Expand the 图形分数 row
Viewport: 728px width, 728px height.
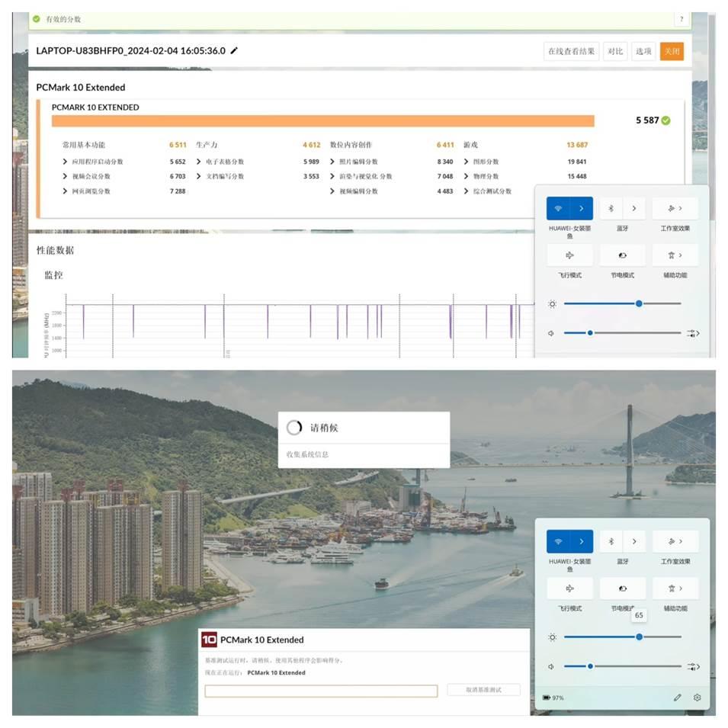coord(466,162)
